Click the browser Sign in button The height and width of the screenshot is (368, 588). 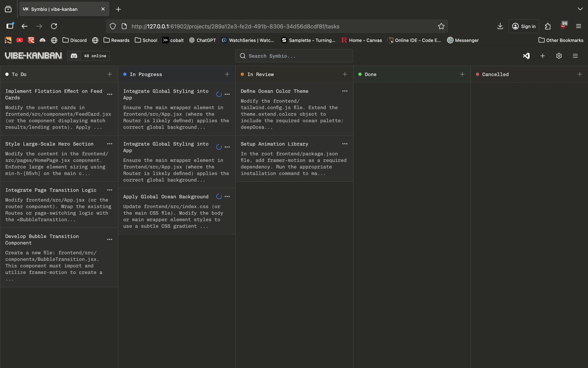[x=524, y=26]
